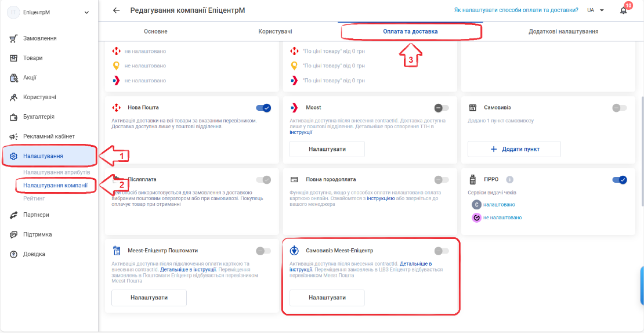Click Нова Пошта logo icon in card

pos(116,107)
